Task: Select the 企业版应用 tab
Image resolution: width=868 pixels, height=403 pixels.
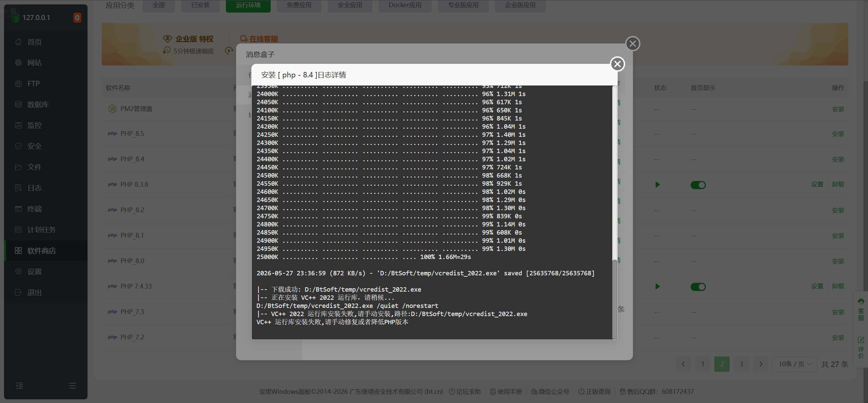Action: point(520,5)
